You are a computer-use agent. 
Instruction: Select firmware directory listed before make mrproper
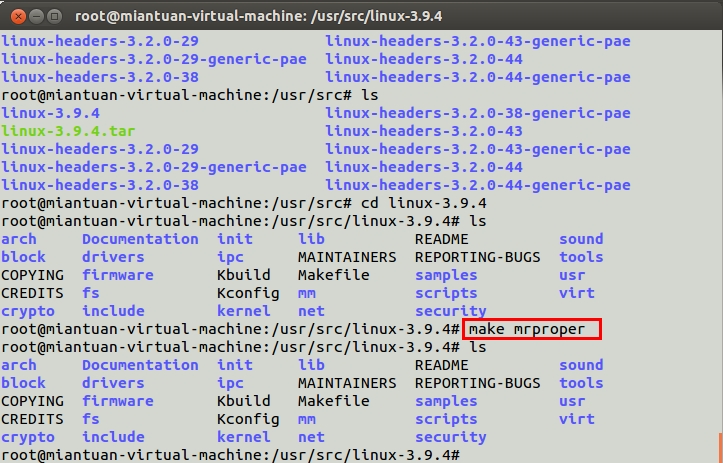[x=118, y=275]
